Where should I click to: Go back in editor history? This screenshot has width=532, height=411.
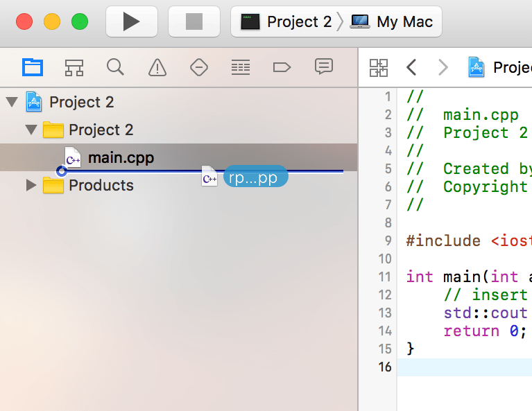click(x=411, y=67)
